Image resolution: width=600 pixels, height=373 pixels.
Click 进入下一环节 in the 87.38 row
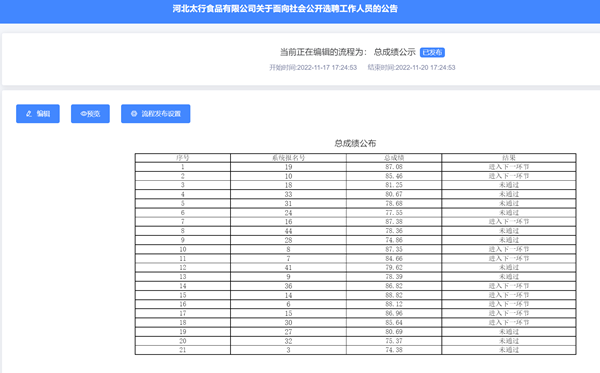pyautogui.click(x=509, y=222)
